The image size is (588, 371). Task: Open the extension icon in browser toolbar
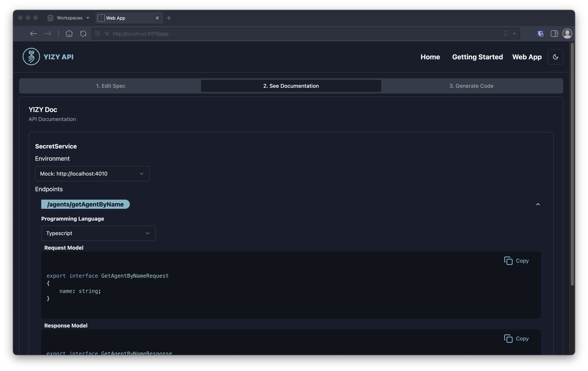540,34
